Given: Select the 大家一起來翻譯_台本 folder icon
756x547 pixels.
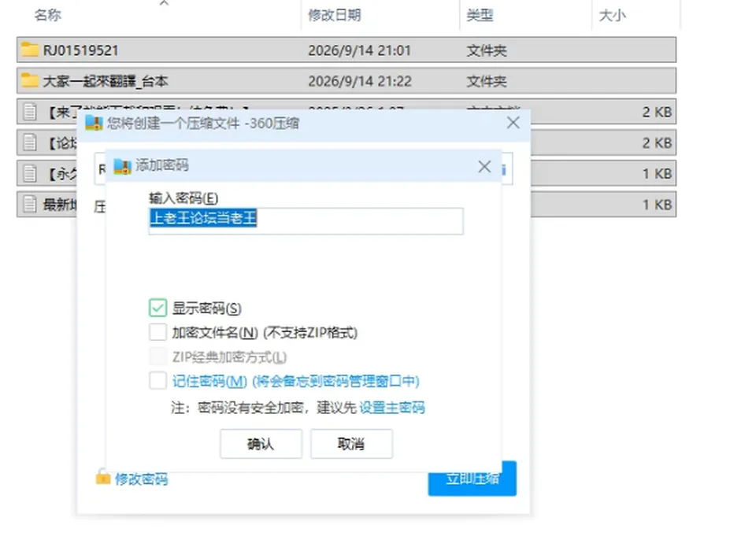Looking at the screenshot, I should tap(29, 80).
